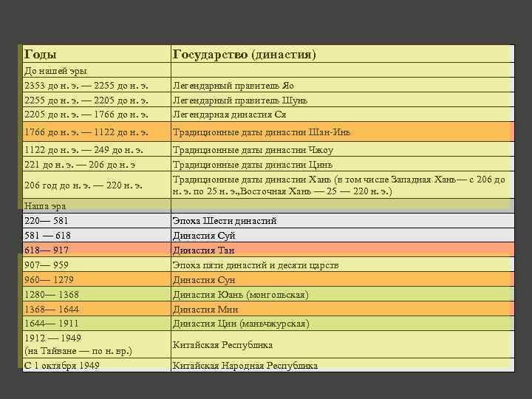Screen dimensions: 532x399
Task: Click 'Династия Мин' cell
Action: tap(343, 309)
